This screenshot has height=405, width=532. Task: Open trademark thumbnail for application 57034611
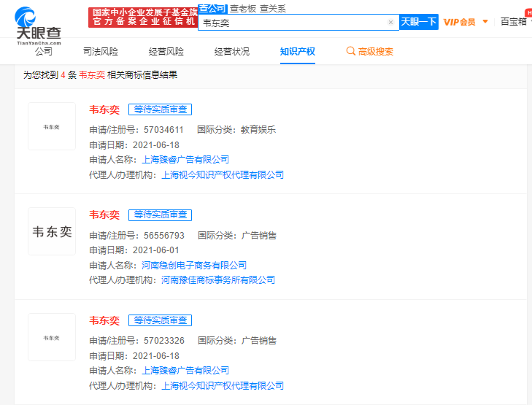coord(52,126)
